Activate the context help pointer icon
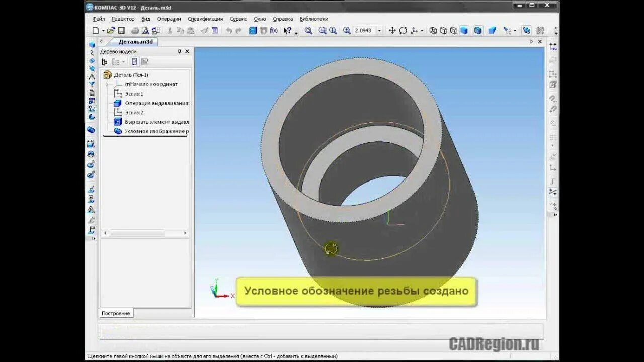Screen dimensions: 644x362 pos(287,31)
